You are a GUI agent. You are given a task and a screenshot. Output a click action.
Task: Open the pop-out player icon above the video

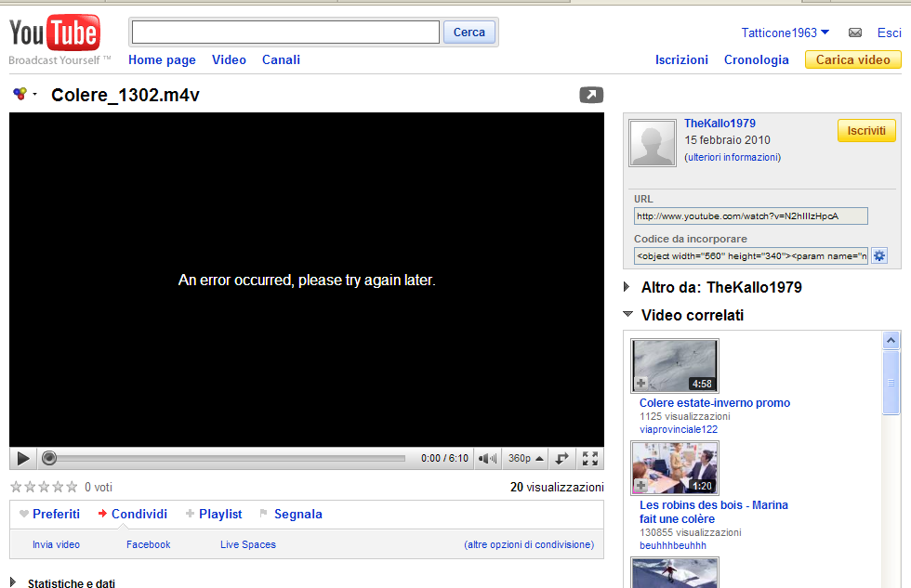click(x=591, y=95)
